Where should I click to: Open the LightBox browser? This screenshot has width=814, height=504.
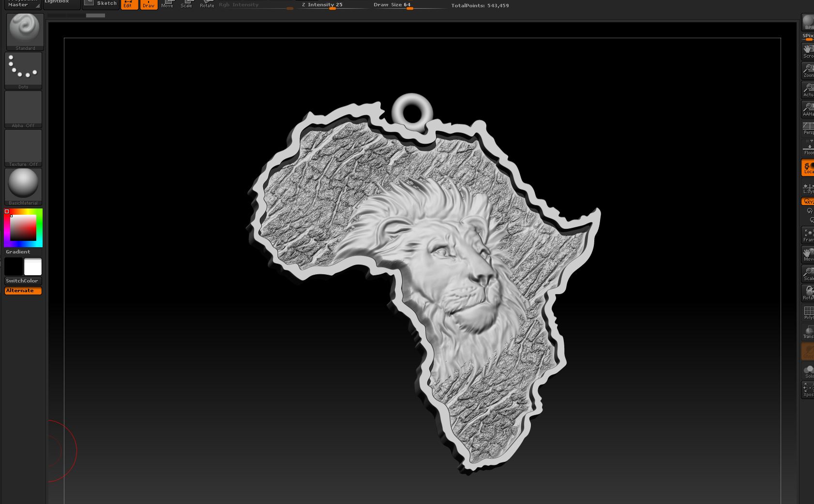click(x=61, y=4)
